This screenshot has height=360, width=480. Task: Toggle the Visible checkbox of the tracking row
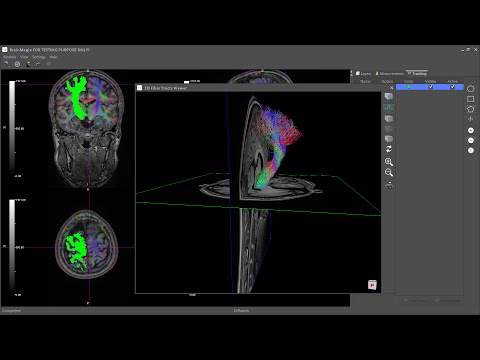coord(430,87)
